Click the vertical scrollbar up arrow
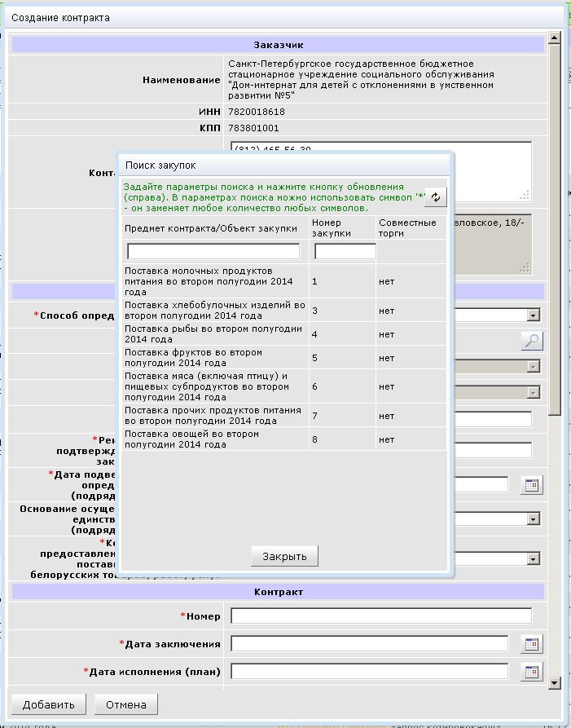Image resolution: width=571 pixels, height=728 pixels. pos(554,38)
